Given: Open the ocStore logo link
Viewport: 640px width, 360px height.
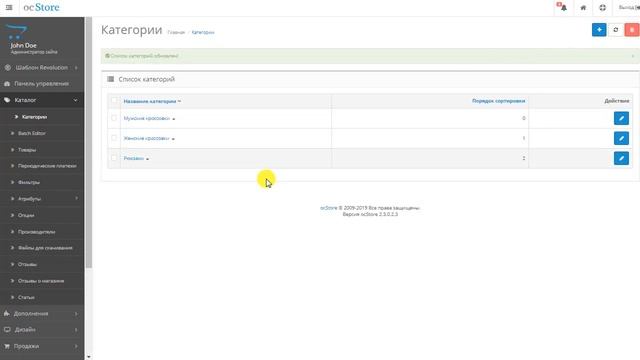Looking at the screenshot, I should point(41,7).
